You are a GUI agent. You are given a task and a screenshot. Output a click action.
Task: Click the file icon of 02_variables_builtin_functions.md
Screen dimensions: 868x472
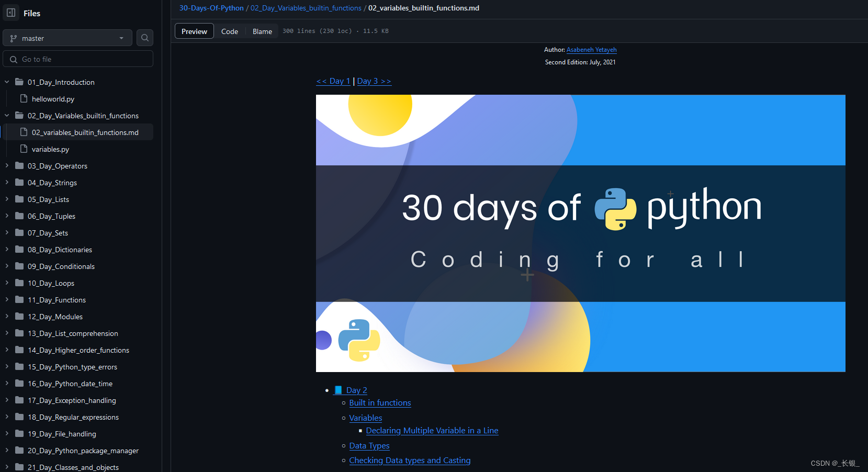[x=24, y=132]
